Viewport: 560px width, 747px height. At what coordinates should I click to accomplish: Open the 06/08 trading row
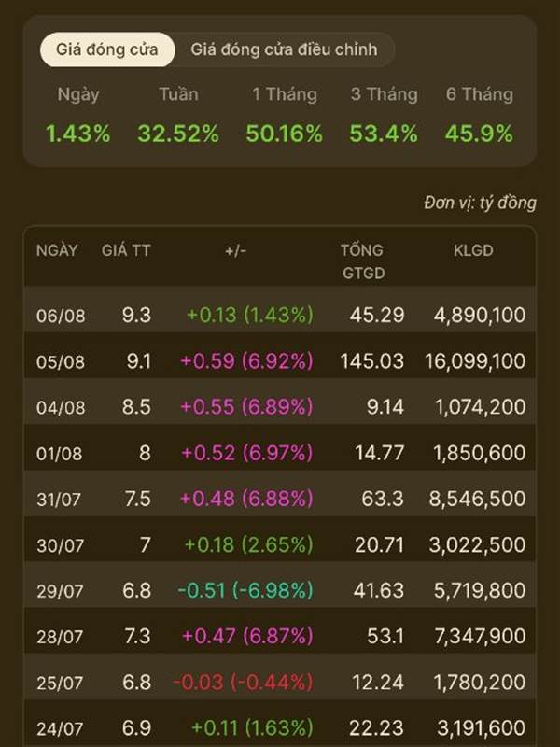pos(280,315)
